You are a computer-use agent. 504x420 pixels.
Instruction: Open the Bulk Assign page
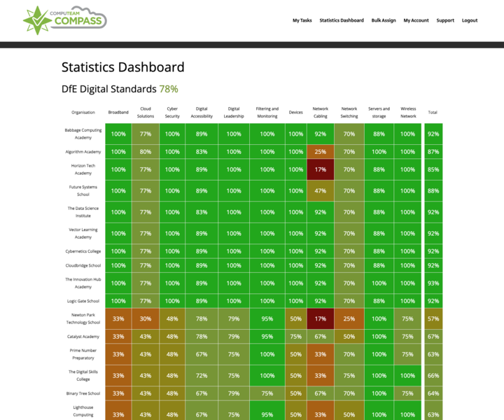pyautogui.click(x=384, y=20)
